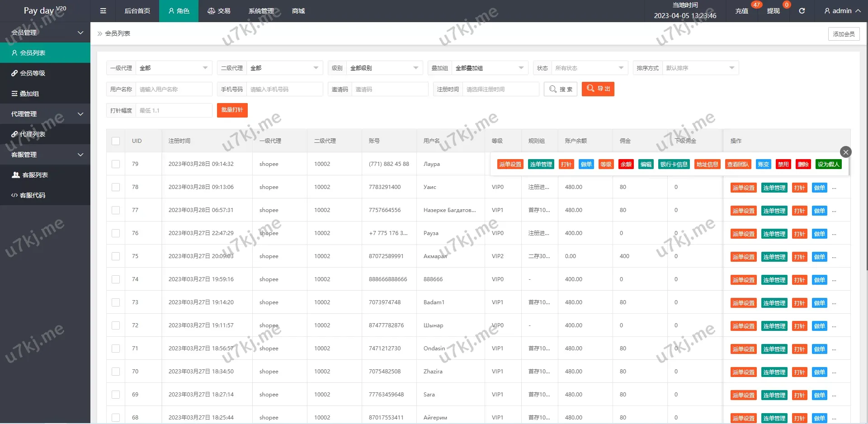Open the member level sidebar item

(45, 73)
